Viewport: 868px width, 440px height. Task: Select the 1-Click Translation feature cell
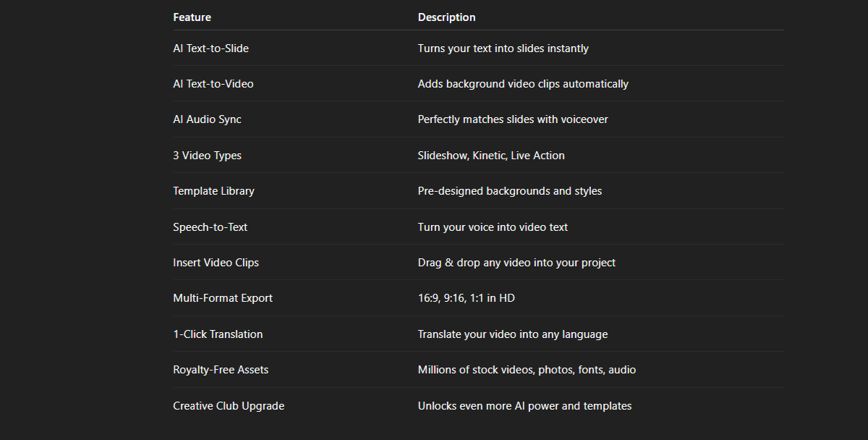point(218,334)
